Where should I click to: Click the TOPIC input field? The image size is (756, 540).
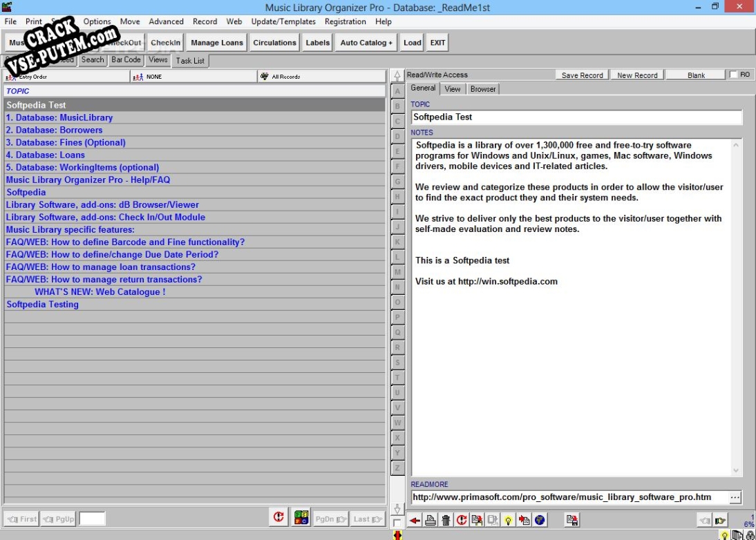coord(576,117)
